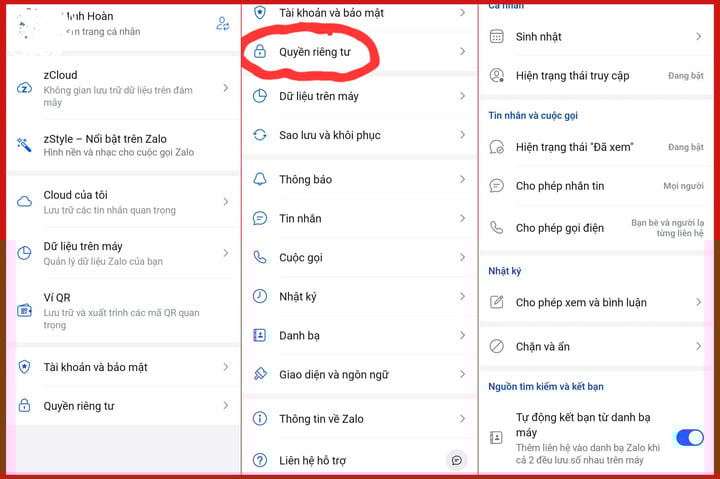Open Tài khoản và bảo mật in left panel
The image size is (720, 479).
click(95, 367)
